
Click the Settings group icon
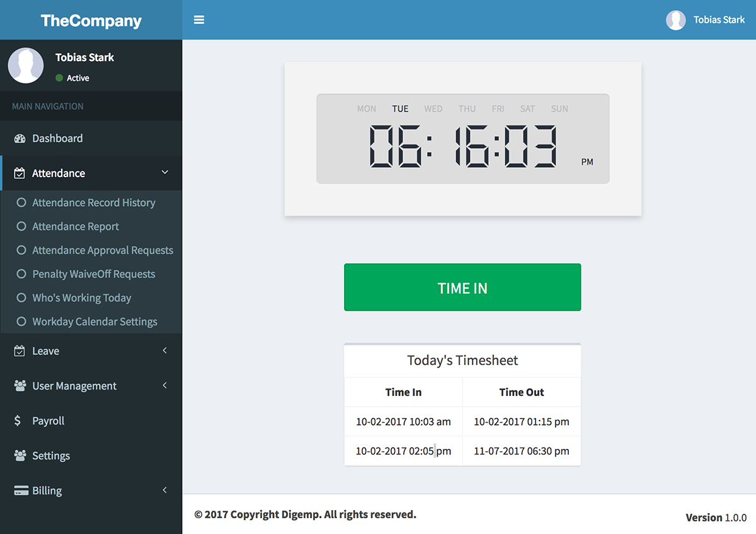(x=20, y=456)
